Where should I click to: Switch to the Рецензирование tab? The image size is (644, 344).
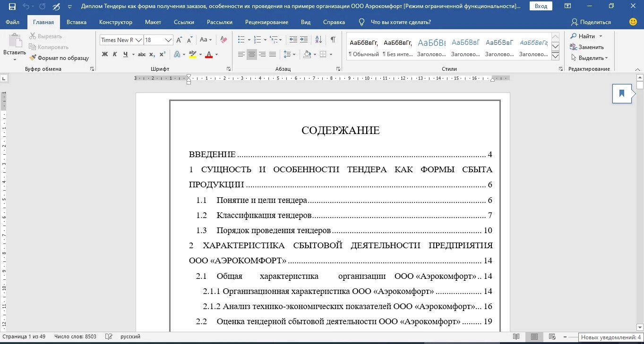pyautogui.click(x=266, y=22)
